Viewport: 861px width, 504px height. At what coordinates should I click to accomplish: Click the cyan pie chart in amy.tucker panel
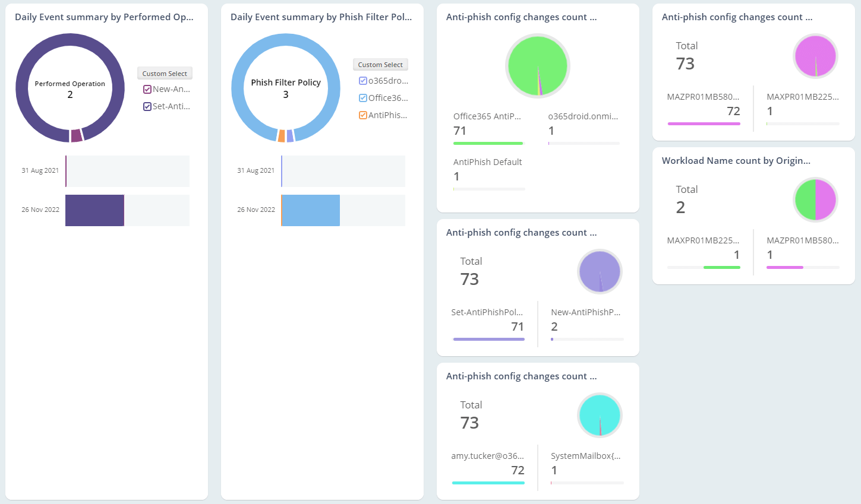(x=600, y=415)
